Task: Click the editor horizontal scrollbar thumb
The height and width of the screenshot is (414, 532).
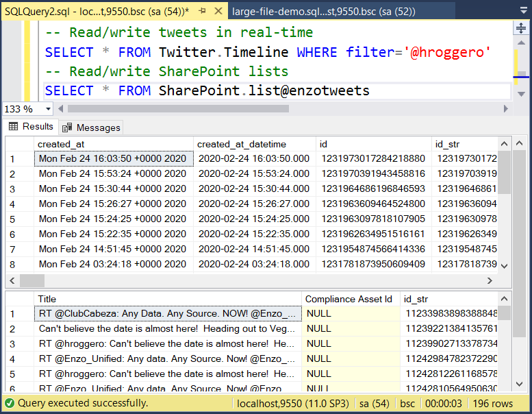Action: click(x=178, y=109)
